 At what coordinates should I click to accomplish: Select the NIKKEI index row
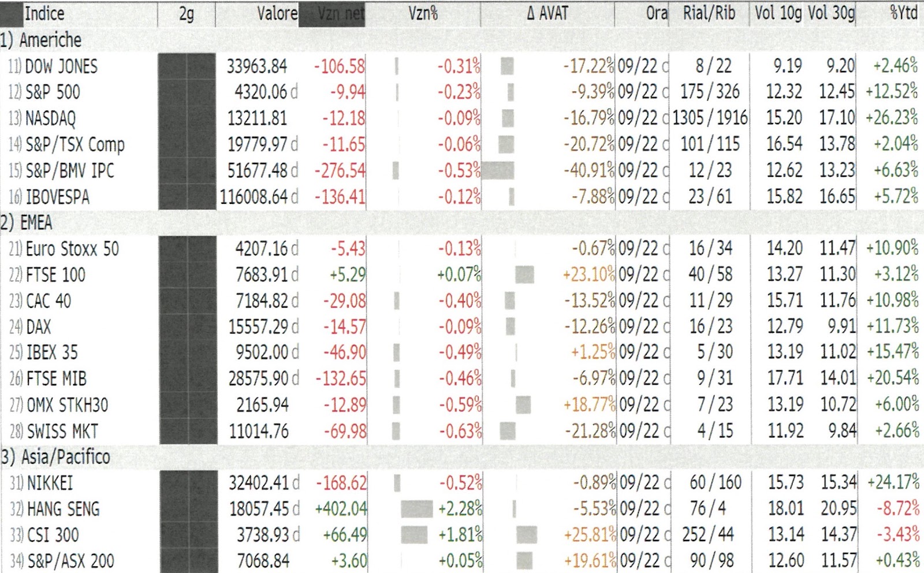point(462,483)
